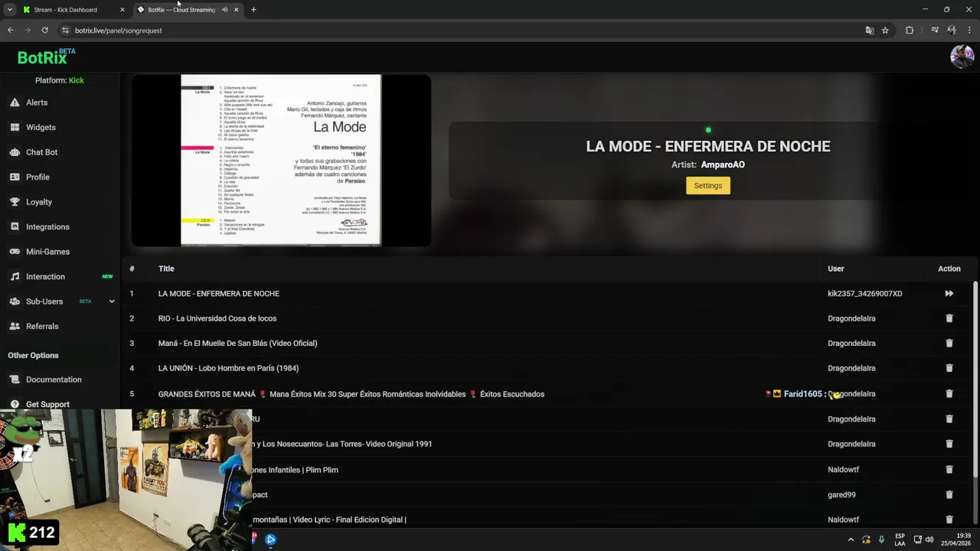980x551 pixels.
Task: Open the Loyalty section
Action: tap(39, 202)
